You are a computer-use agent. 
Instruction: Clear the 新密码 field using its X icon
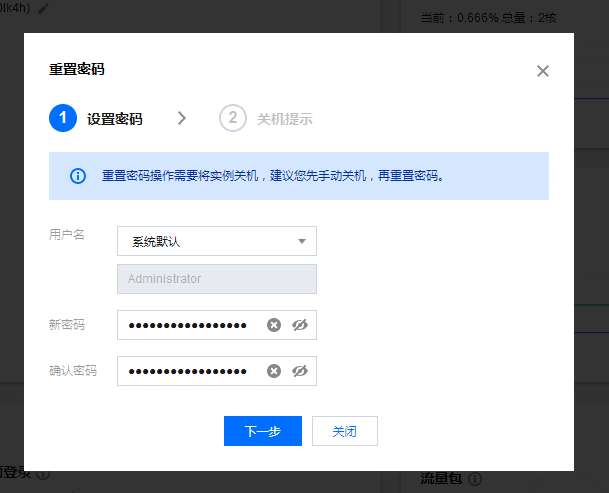click(274, 325)
